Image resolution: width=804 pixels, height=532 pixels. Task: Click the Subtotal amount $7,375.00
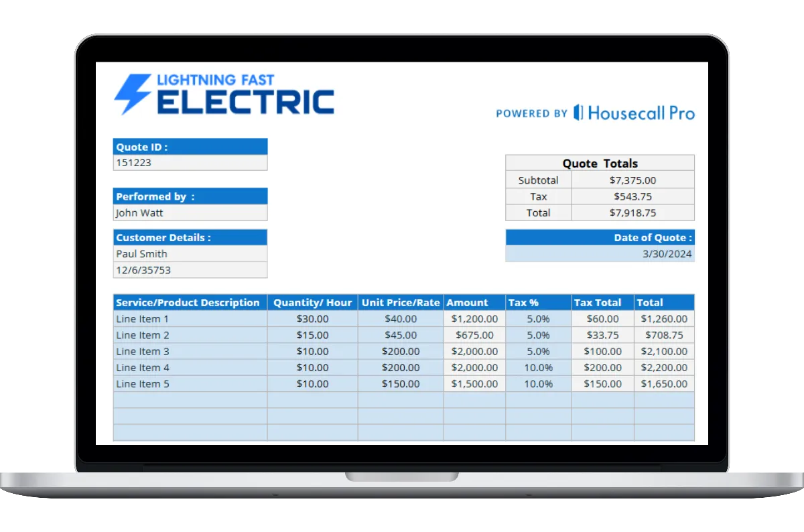coord(632,180)
